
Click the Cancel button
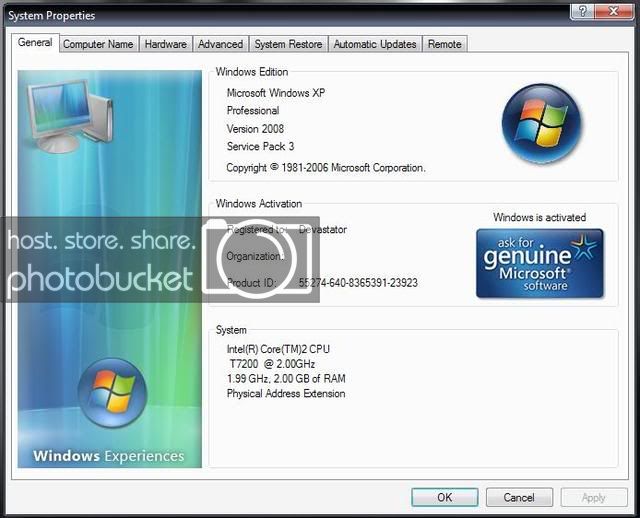coord(519,497)
